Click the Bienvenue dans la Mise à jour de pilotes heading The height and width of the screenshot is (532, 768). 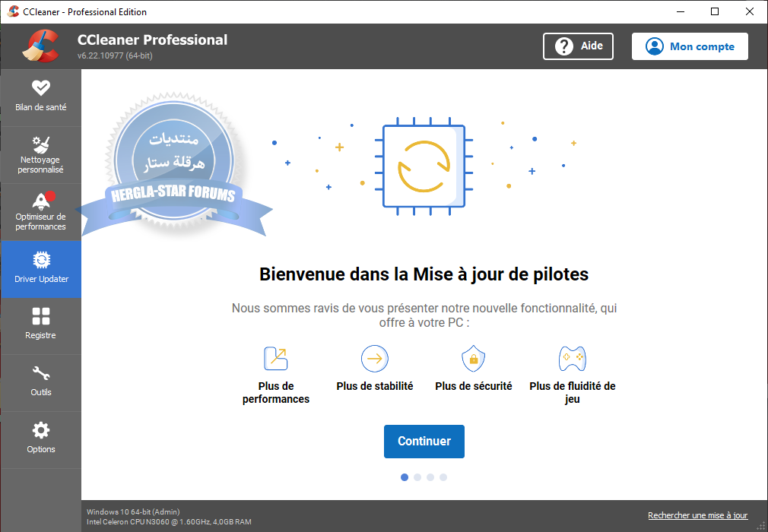pos(424,274)
